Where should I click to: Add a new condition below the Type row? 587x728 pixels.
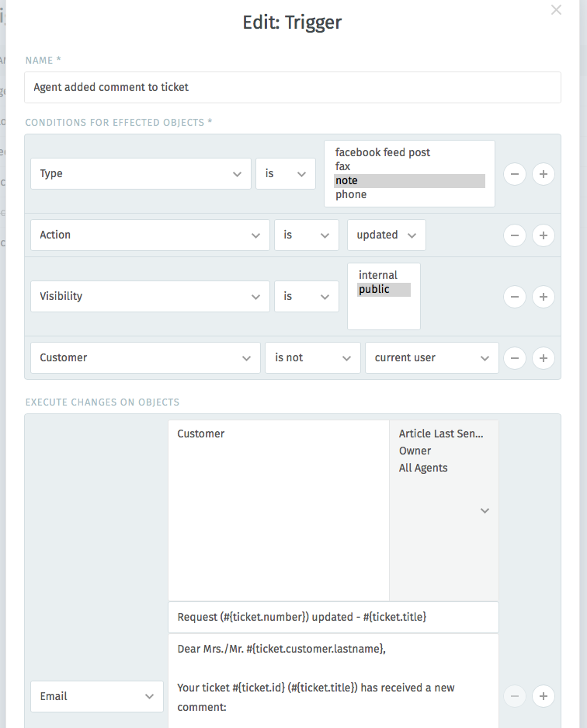click(x=543, y=174)
